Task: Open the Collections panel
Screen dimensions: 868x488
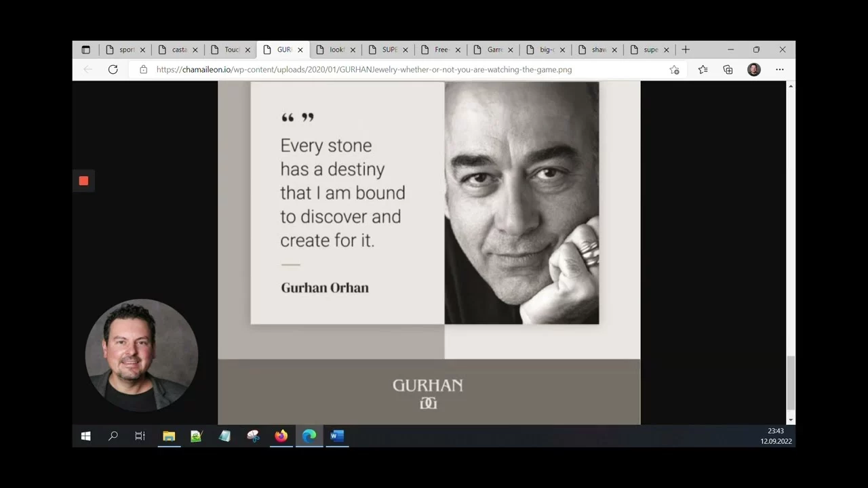Action: click(728, 69)
